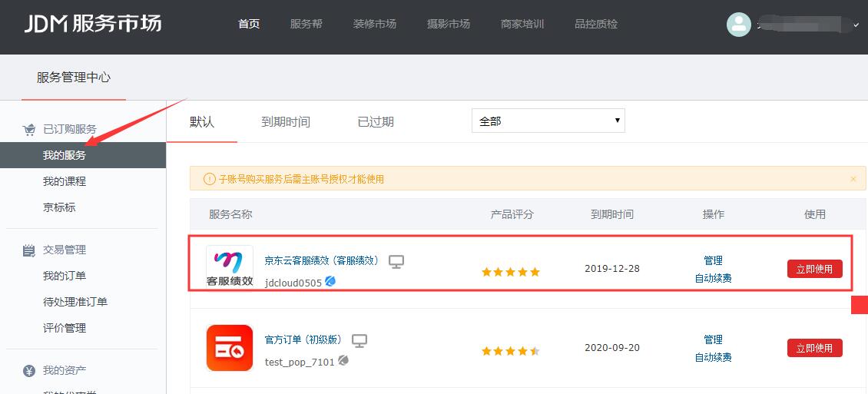Click the 服务名称 column header
Image resolution: width=868 pixels, height=394 pixels.
(231, 214)
